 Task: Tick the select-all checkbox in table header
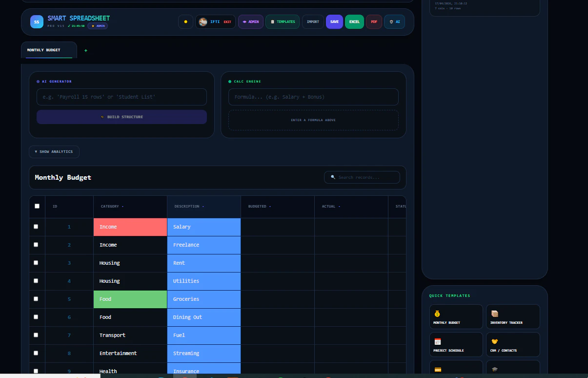point(37,206)
